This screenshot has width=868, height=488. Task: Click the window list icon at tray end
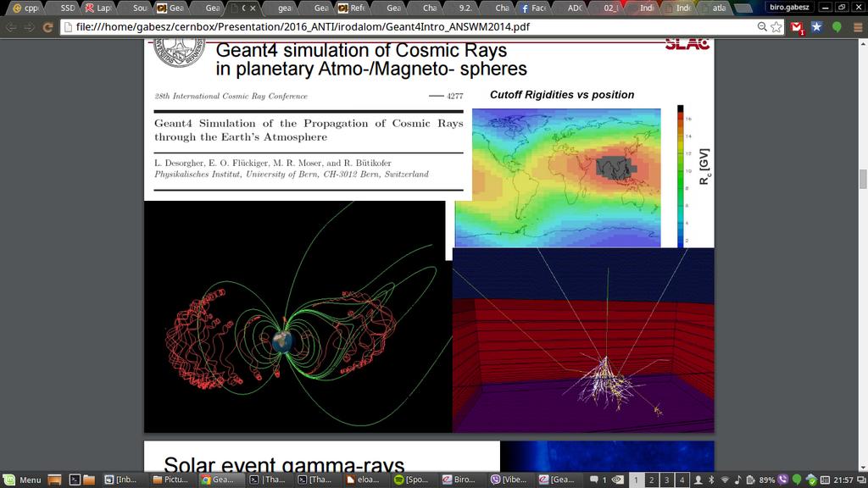(x=861, y=480)
